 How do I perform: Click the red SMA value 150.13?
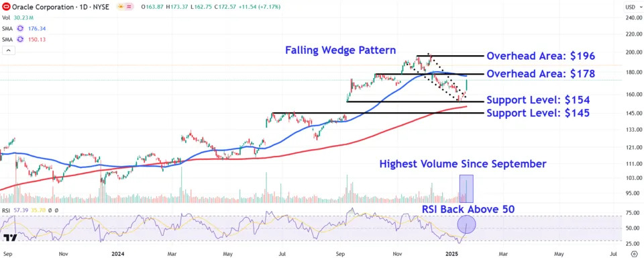pos(36,40)
